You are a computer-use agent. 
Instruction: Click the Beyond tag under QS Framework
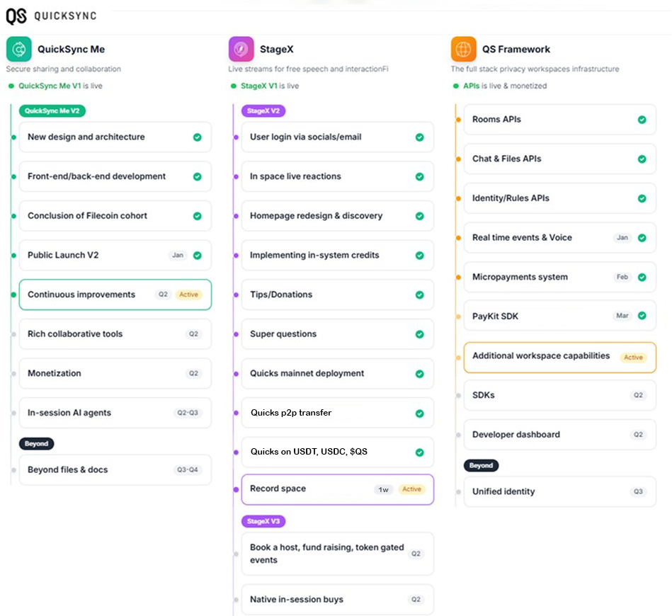(481, 465)
